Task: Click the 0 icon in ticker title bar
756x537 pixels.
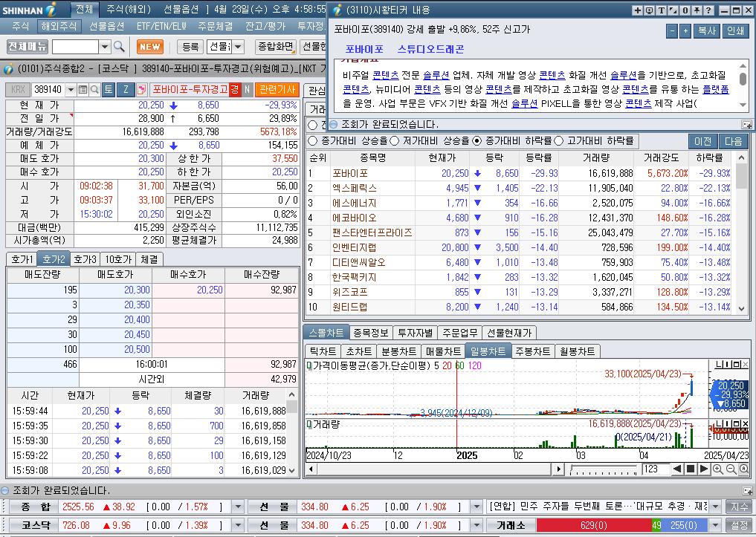Action: coord(685,10)
